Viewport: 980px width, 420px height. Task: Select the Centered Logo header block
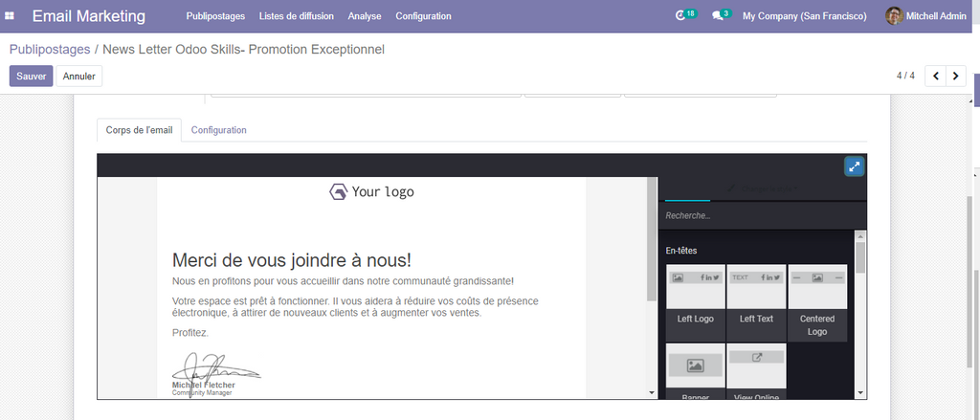click(x=816, y=302)
